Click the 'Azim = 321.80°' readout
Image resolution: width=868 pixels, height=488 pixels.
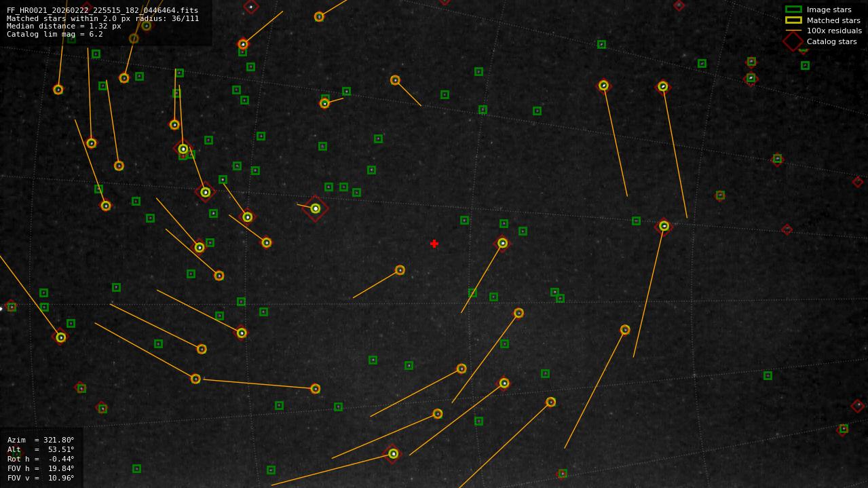click(x=41, y=440)
